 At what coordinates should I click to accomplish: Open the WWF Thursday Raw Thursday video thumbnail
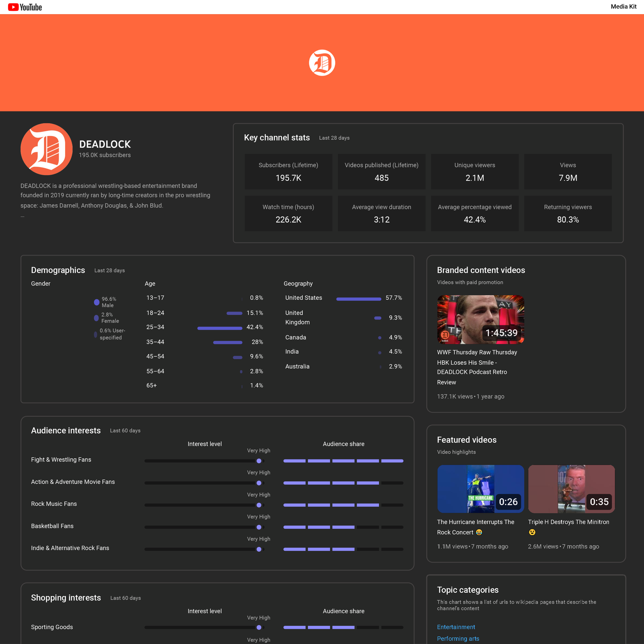pyautogui.click(x=480, y=319)
